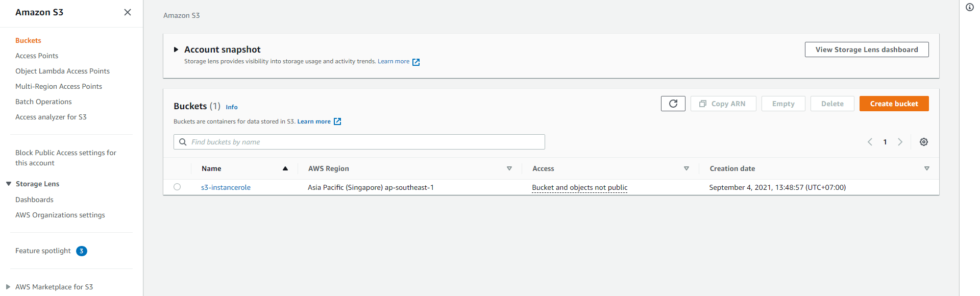The image size is (980, 296).
Task: Select the s3-instancerole bucket radio button
Action: (177, 187)
